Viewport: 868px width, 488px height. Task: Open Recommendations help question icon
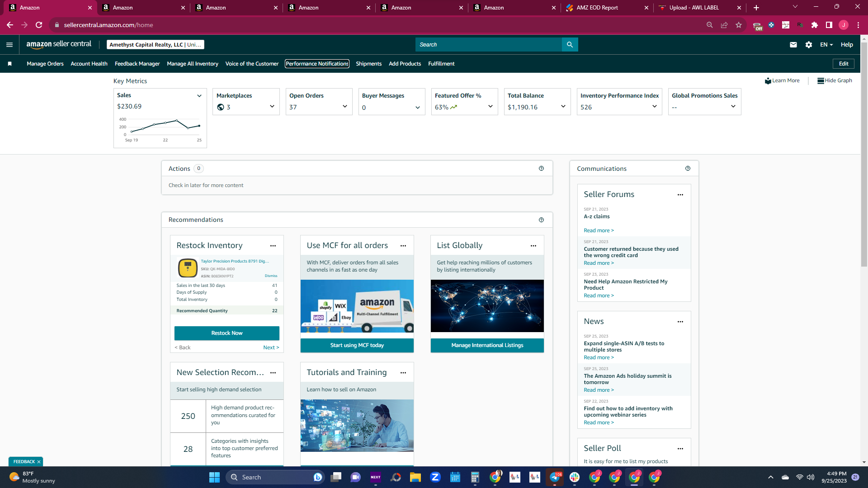point(541,220)
